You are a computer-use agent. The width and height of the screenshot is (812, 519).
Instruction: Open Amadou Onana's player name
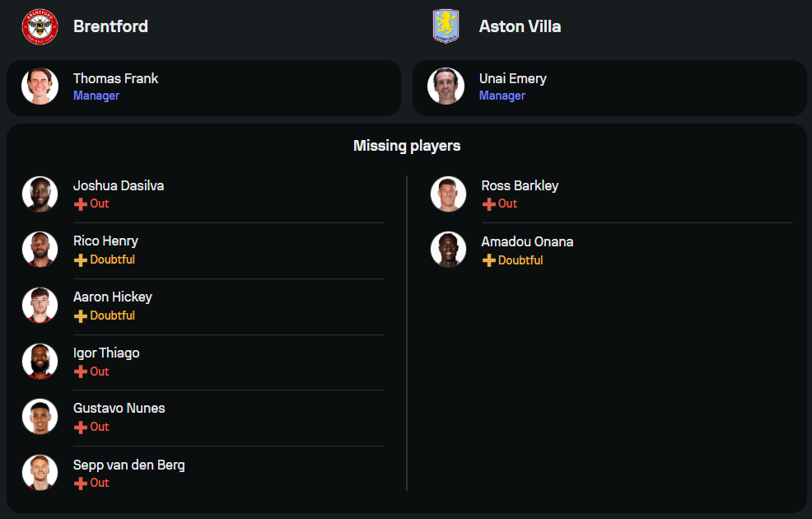(527, 242)
